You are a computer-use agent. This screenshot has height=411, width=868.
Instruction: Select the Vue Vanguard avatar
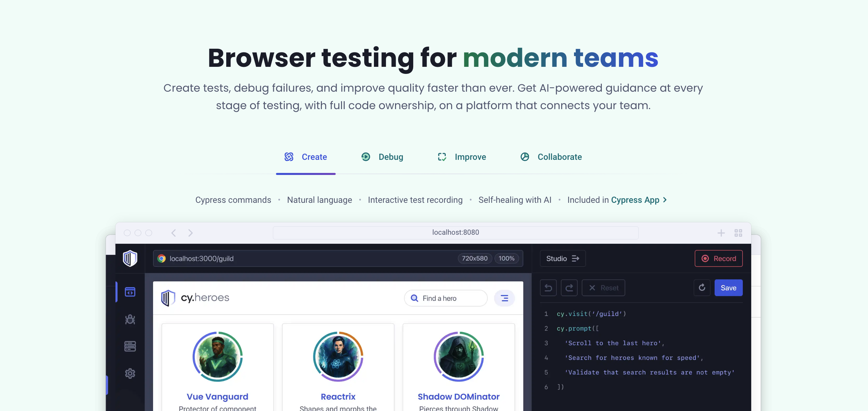point(218,357)
